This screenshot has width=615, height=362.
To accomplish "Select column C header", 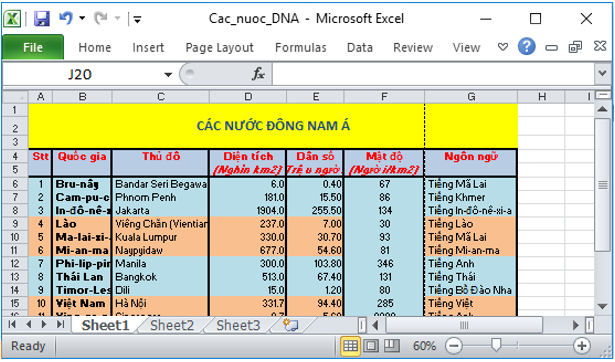I will (160, 97).
